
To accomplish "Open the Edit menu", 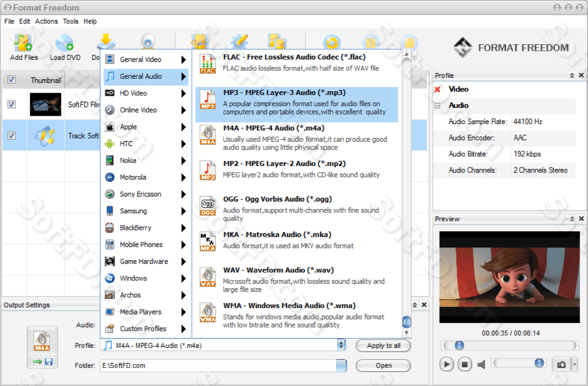I will click(25, 21).
